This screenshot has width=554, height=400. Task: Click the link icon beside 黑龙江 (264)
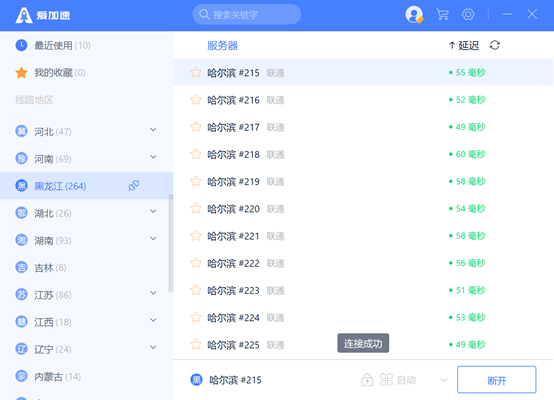click(x=134, y=186)
